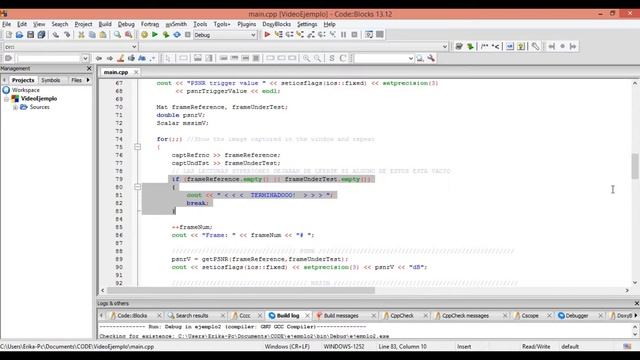Show next management tabs with right arrow
Viewport: 640px width, 360px height.
click(x=88, y=80)
